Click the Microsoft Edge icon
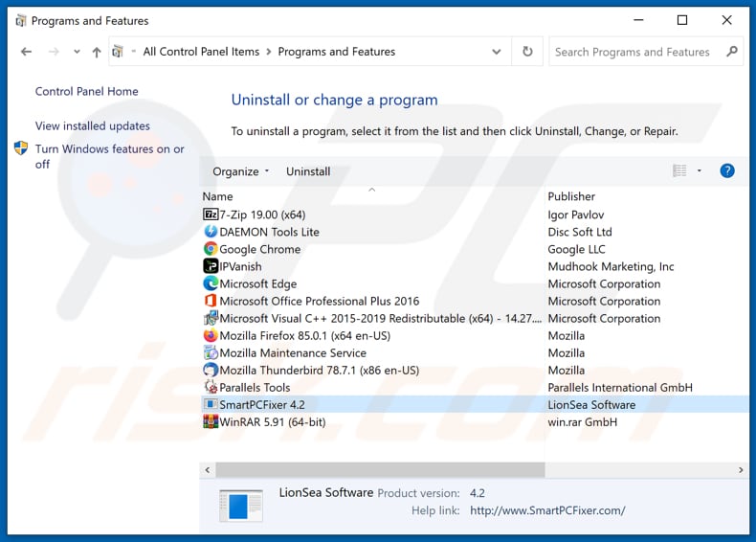The image size is (756, 542). (x=211, y=283)
